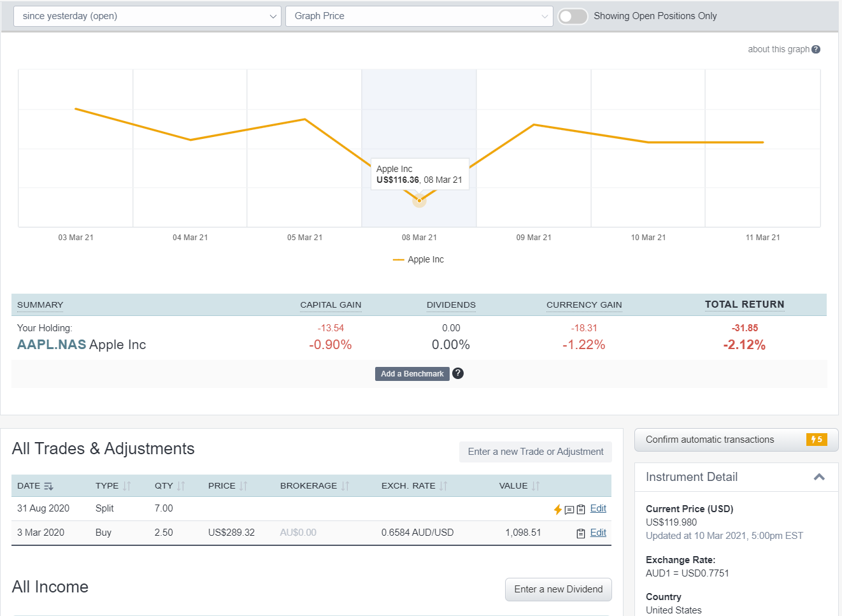Click the AAPL.NAS holding link

pyautogui.click(x=52, y=345)
